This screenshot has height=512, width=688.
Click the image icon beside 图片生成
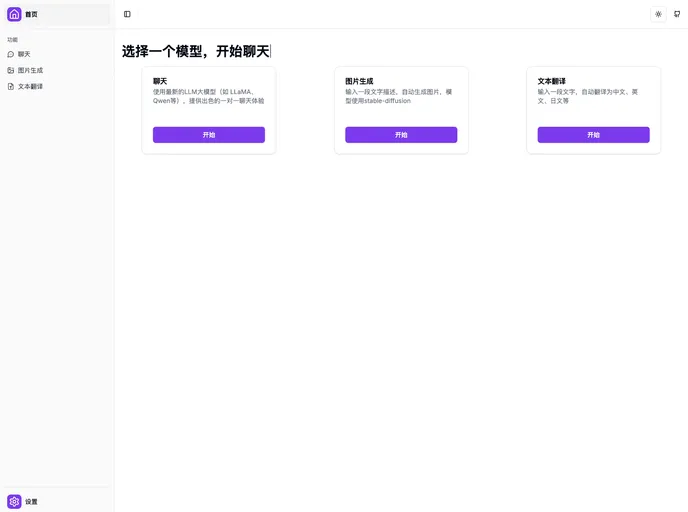point(11,70)
